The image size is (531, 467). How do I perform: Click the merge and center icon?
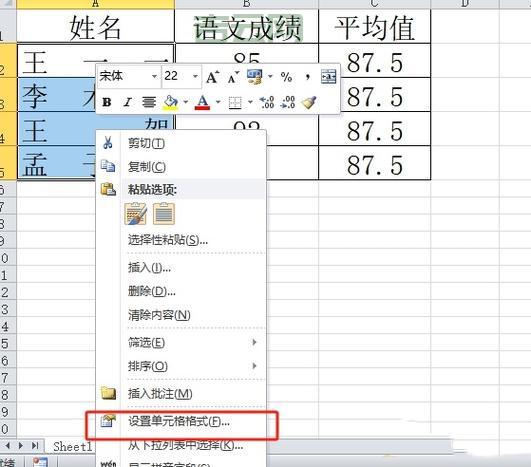click(328, 77)
